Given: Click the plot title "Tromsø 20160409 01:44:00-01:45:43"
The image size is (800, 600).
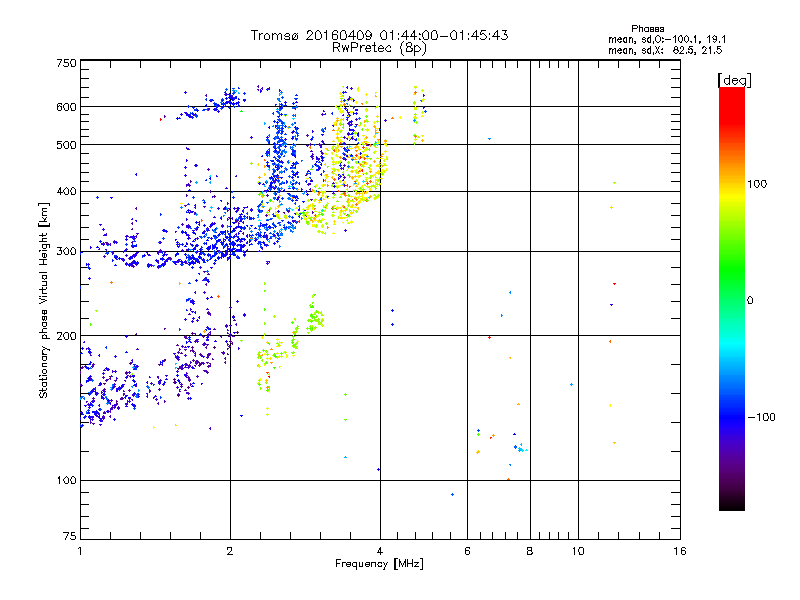Looking at the screenshot, I should (379, 35).
